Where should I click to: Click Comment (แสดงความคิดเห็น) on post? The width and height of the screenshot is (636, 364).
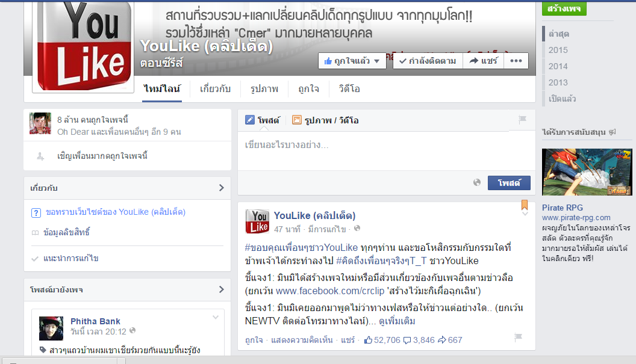click(302, 340)
